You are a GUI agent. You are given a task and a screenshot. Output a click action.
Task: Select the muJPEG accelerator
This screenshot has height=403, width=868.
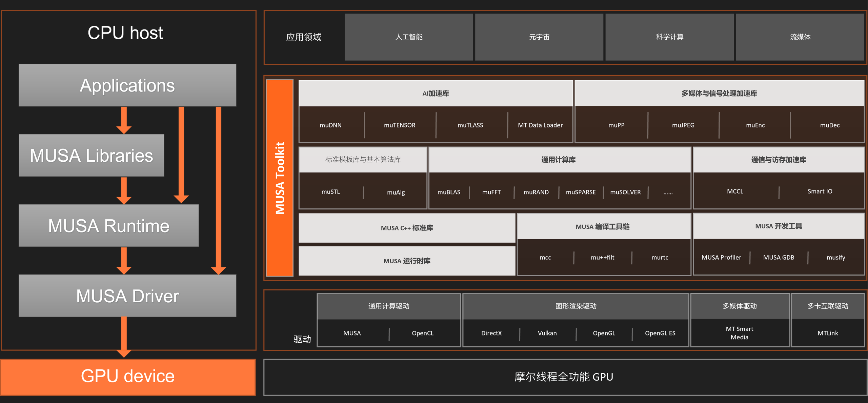[x=682, y=125]
